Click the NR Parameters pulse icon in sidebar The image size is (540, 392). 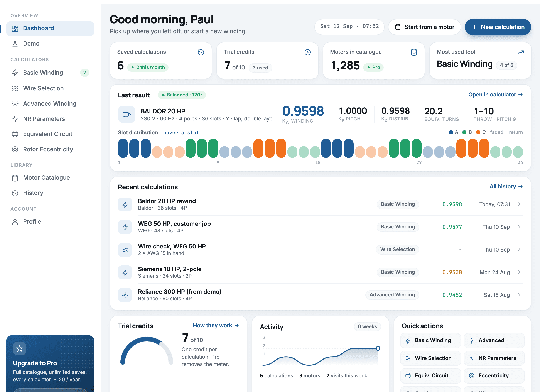click(x=15, y=119)
